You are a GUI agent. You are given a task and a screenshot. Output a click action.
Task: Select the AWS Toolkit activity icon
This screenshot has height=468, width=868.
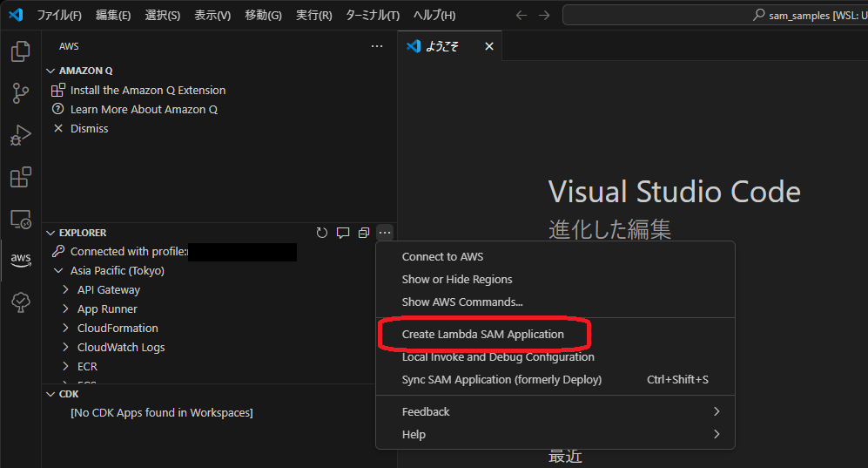pos(21,259)
